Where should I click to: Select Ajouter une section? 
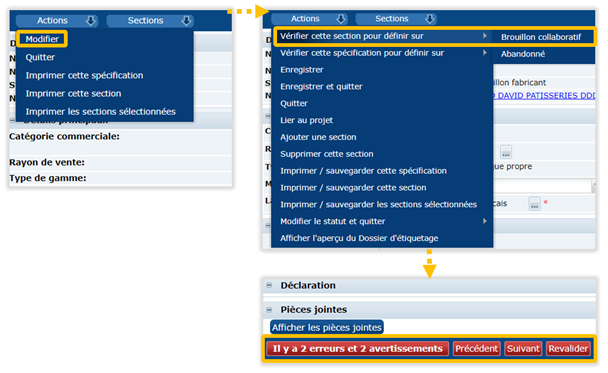point(318,137)
